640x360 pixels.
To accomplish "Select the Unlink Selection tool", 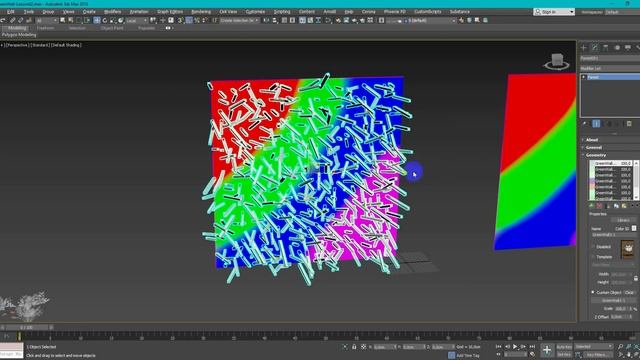I will pos(20,20).
